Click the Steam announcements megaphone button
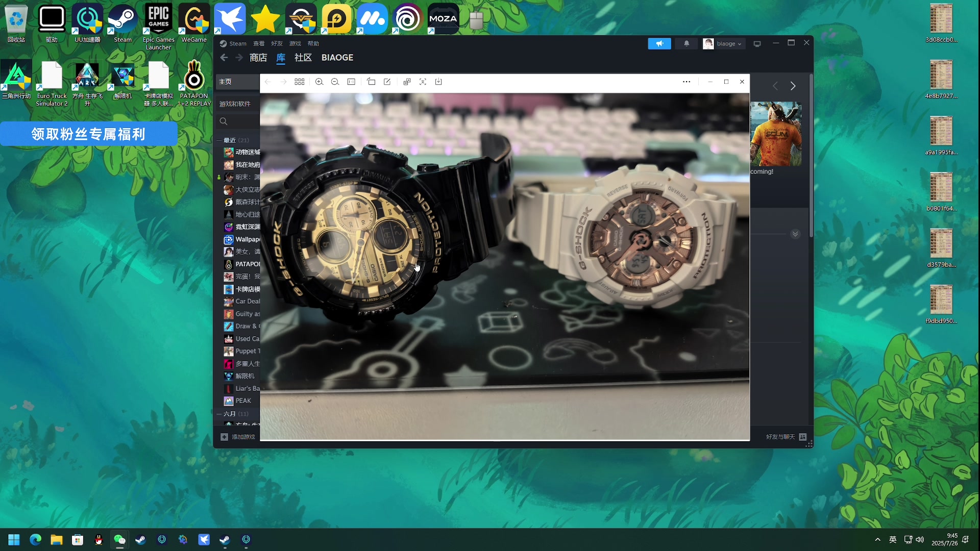The image size is (980, 551). pyautogui.click(x=659, y=44)
